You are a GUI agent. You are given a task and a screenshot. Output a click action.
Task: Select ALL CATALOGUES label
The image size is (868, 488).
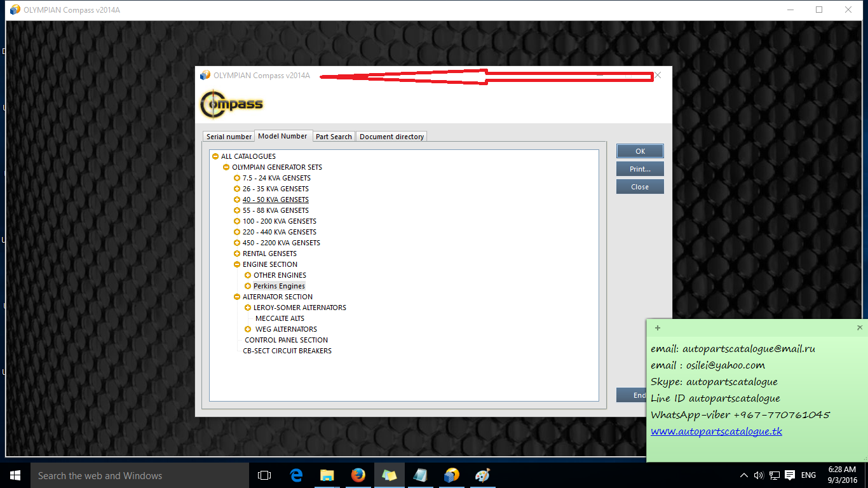(248, 156)
